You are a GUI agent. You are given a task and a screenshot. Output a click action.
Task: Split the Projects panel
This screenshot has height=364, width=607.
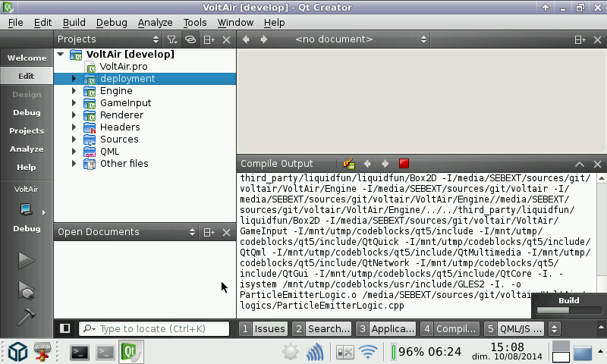tap(209, 39)
